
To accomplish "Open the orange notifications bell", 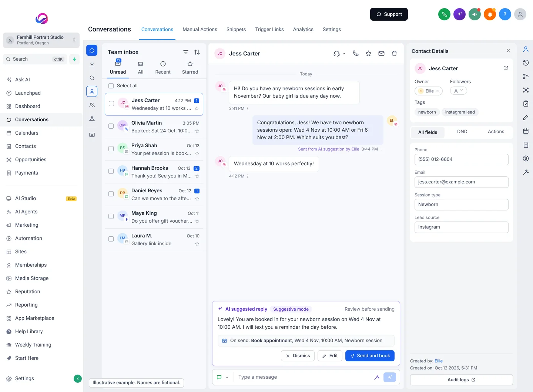I will coord(490,14).
